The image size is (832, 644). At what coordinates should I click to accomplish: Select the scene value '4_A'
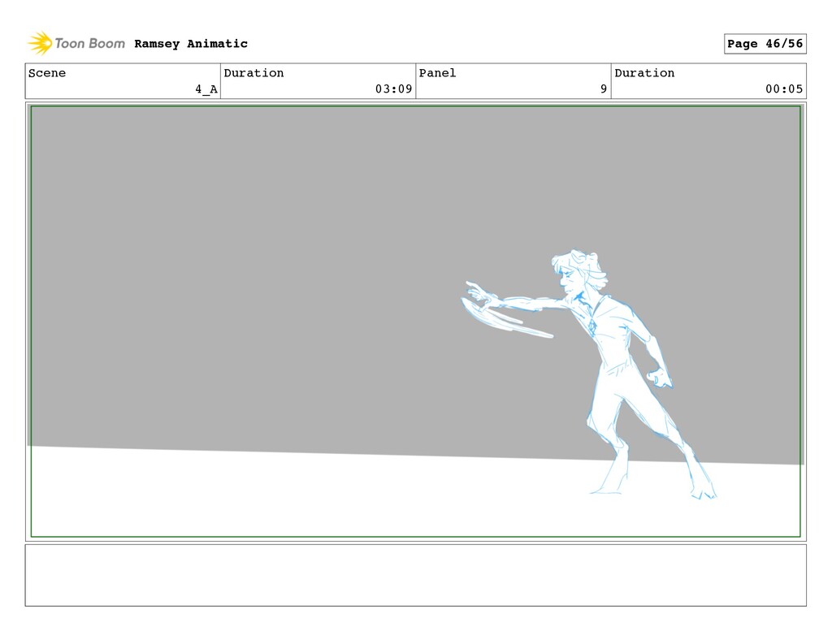click(x=206, y=89)
